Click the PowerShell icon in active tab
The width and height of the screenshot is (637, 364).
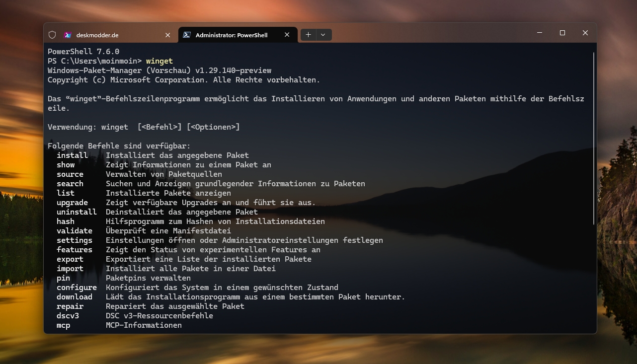186,35
